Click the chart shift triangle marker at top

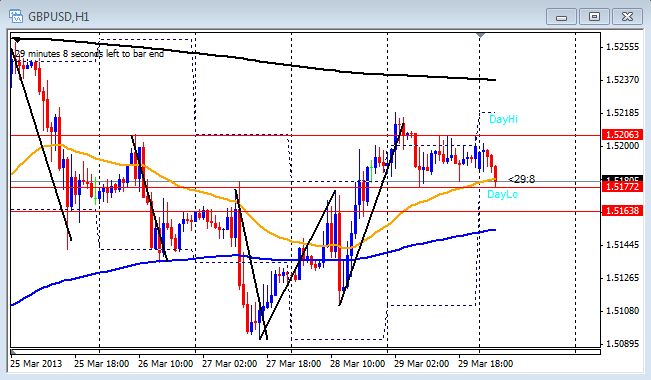click(x=480, y=36)
